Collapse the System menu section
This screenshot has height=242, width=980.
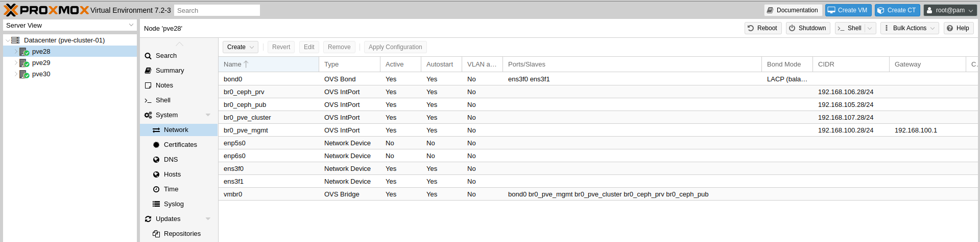click(x=208, y=115)
